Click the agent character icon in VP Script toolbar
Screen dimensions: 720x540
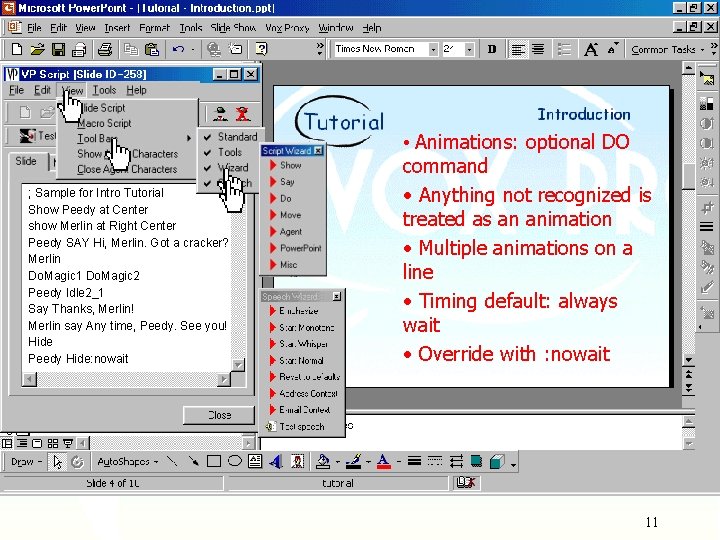coord(221,113)
